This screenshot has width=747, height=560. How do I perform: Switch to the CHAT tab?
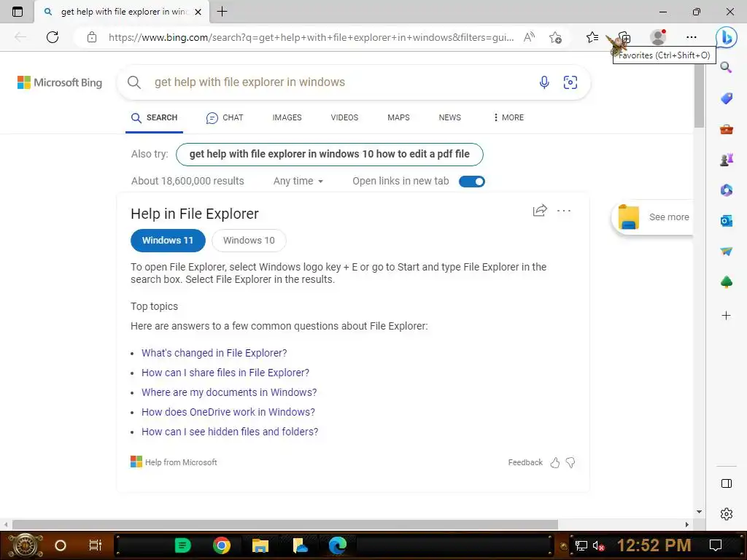225,117
